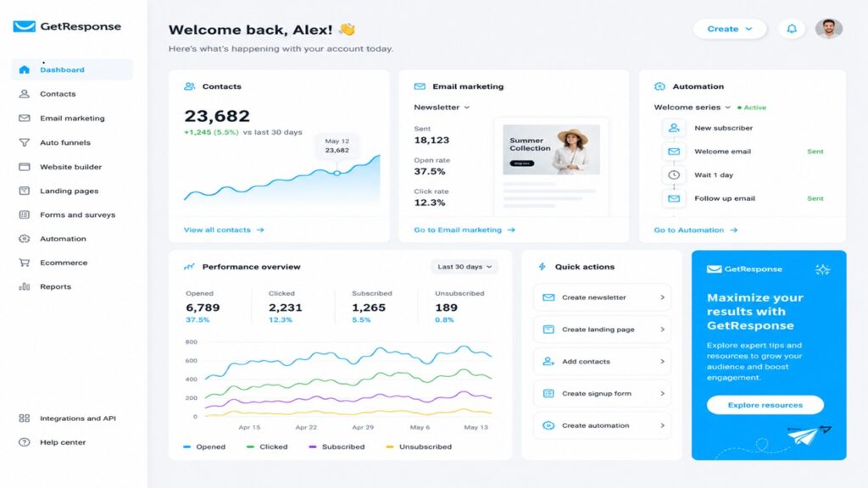868x488 pixels.
Task: Click the Wait 1 day clock icon
Action: click(674, 175)
